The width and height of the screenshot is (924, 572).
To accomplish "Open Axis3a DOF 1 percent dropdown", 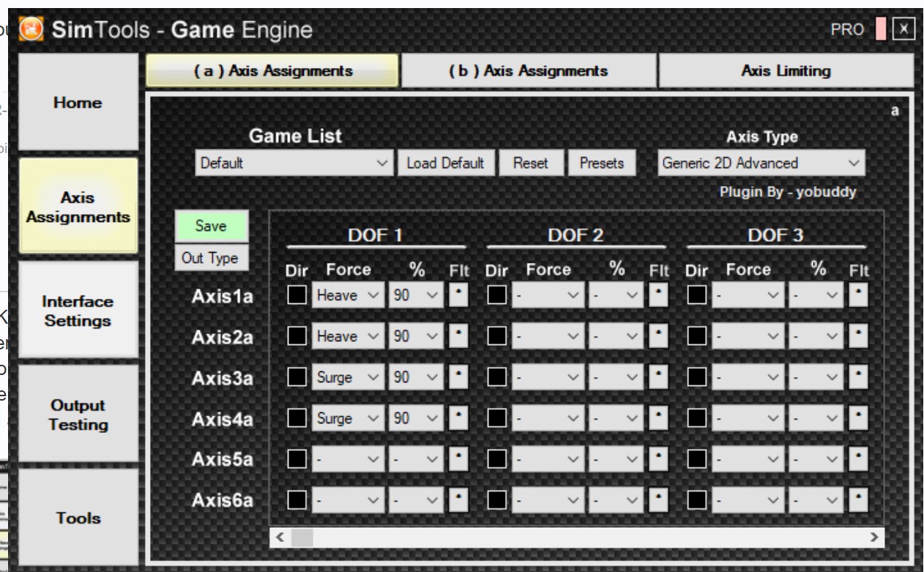I will [x=416, y=377].
